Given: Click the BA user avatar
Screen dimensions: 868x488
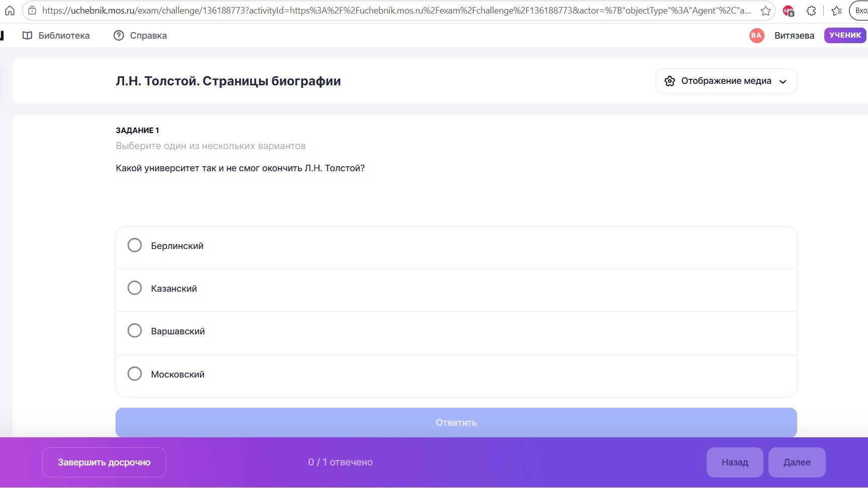Looking at the screenshot, I should coord(756,35).
